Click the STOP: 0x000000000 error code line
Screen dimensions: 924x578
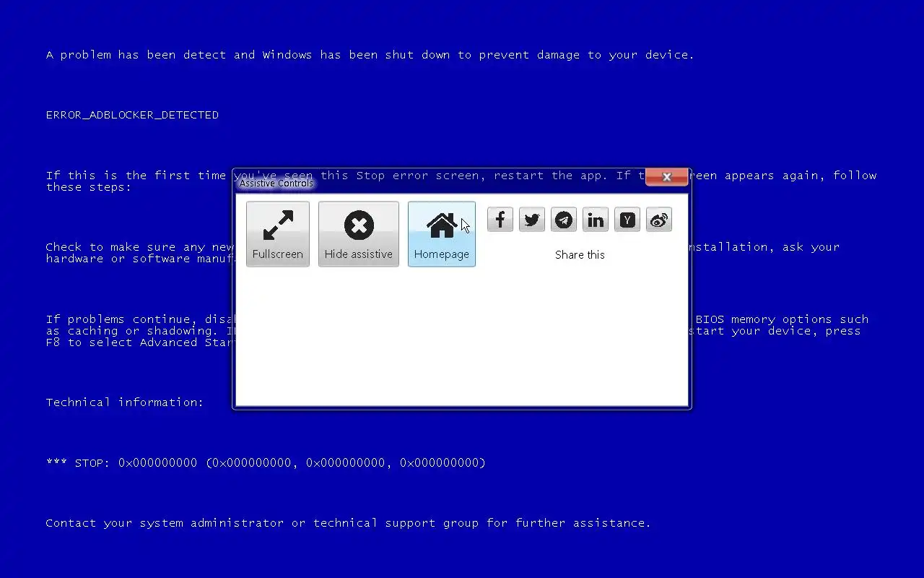pos(266,462)
